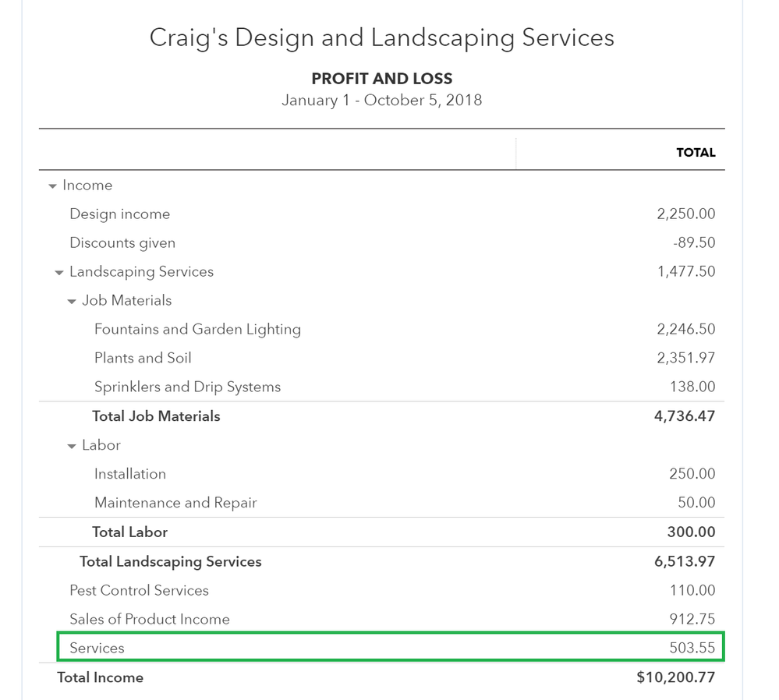The image size is (779, 700).
Task: Open Maintenance and Repair amount 50.00
Action: (696, 503)
